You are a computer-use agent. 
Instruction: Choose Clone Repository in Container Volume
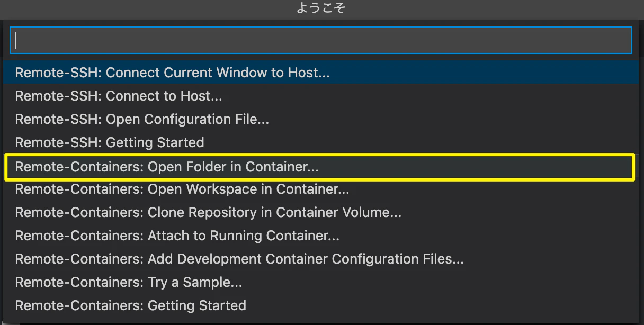[208, 212]
